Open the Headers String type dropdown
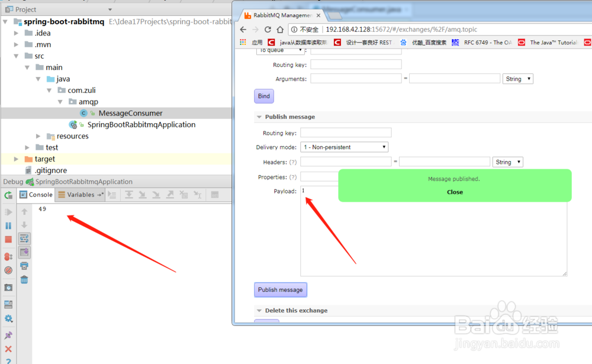The image size is (592, 364). tap(508, 162)
